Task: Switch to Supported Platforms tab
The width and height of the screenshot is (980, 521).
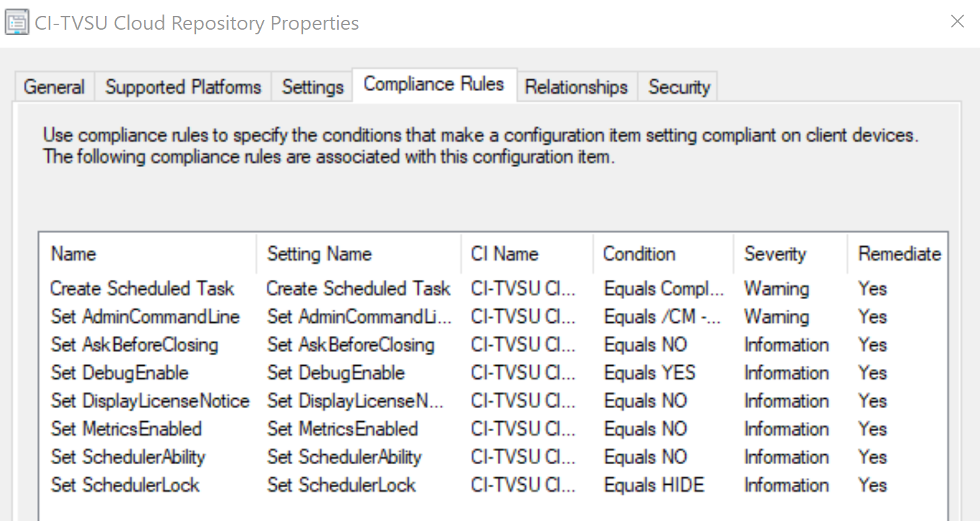Action: click(x=183, y=87)
